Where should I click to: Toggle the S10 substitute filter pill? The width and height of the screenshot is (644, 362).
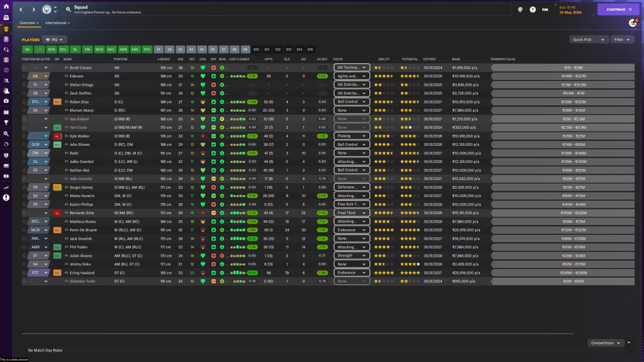click(x=256, y=50)
